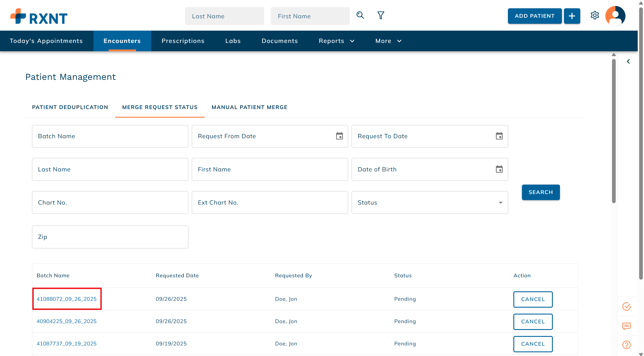Click the Batch Name input field
Image resolution: width=644 pixels, height=356 pixels.
tap(110, 136)
